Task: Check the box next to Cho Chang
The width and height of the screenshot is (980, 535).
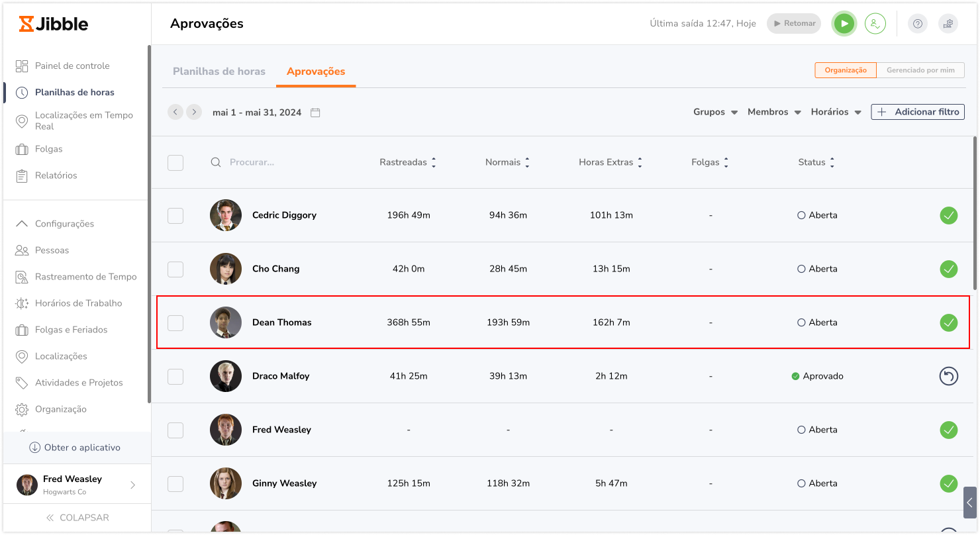Action: coord(175,269)
